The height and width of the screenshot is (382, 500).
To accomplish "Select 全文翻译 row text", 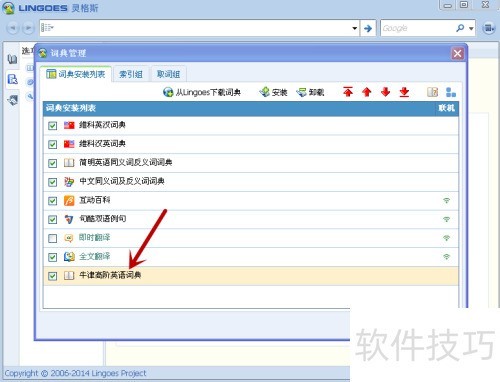I will pos(94,256).
